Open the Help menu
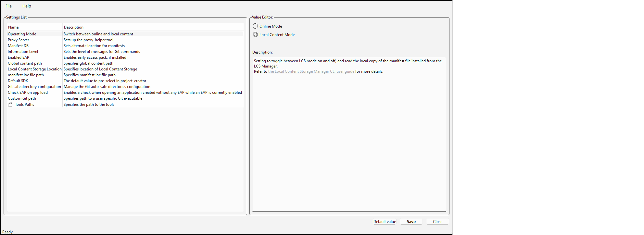 point(27,6)
